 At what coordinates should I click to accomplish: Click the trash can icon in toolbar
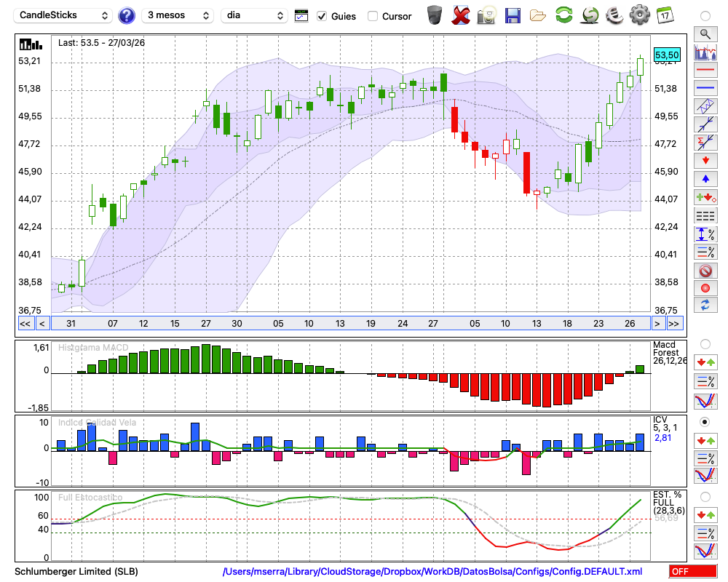435,15
